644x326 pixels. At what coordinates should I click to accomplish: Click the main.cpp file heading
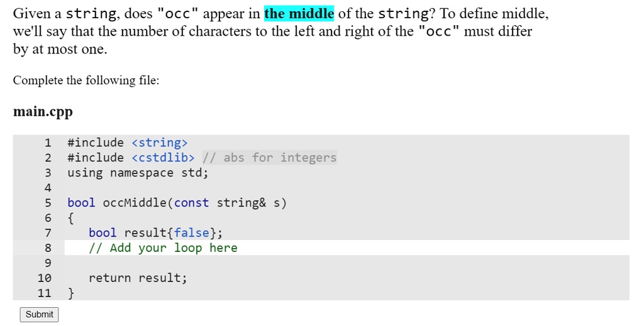(43, 112)
